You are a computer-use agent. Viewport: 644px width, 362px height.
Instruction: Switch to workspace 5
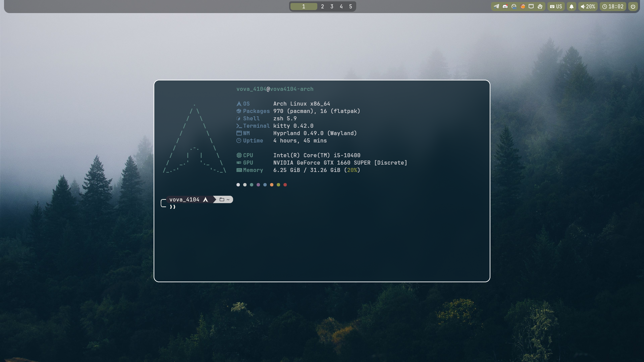click(351, 6)
